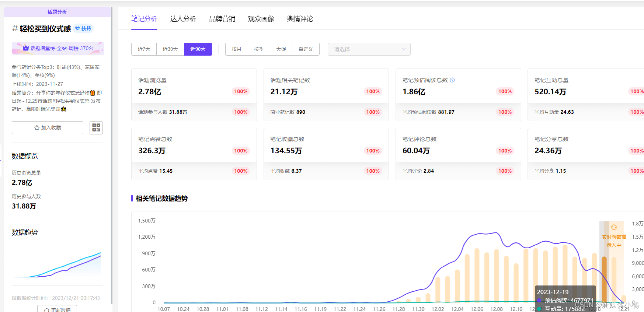Choose the 按季 period option
Image resolution: width=644 pixels, height=312 pixels.
(259, 49)
